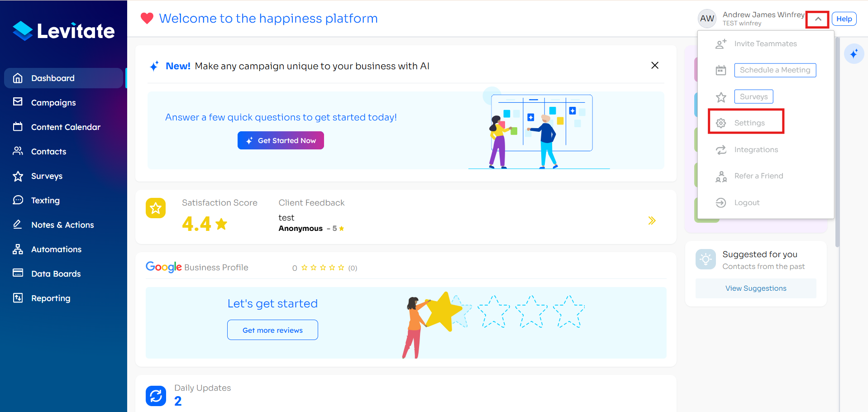Click the AW user avatar
868x412 pixels.
(x=707, y=19)
